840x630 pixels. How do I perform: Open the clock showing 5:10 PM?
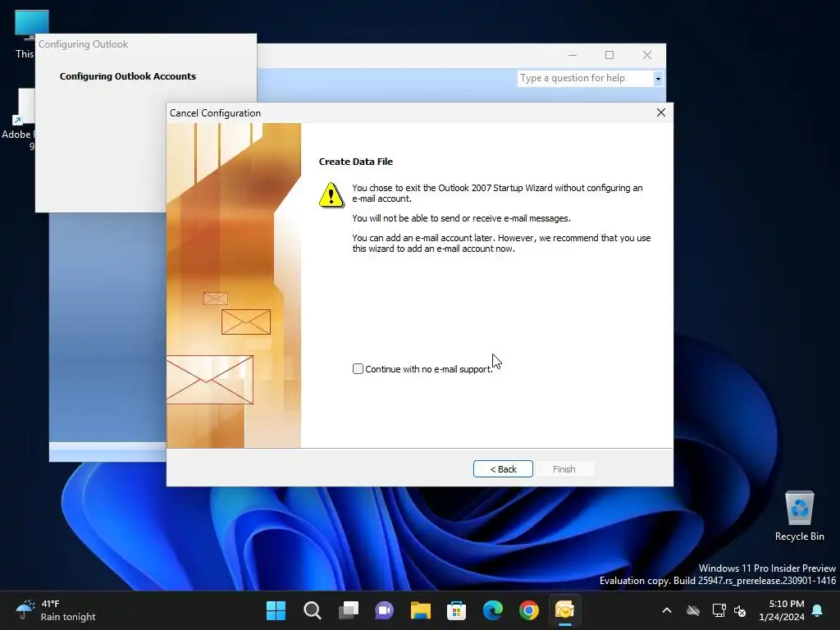click(x=782, y=610)
